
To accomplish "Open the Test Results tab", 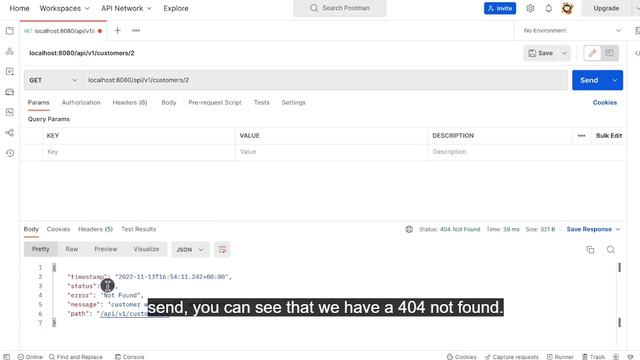I will pos(138,229).
